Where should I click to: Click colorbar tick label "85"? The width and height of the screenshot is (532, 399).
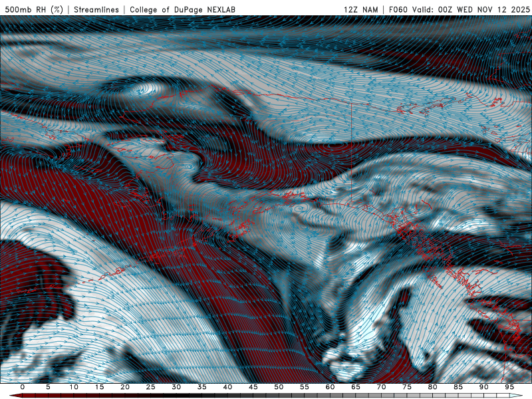[458, 387]
